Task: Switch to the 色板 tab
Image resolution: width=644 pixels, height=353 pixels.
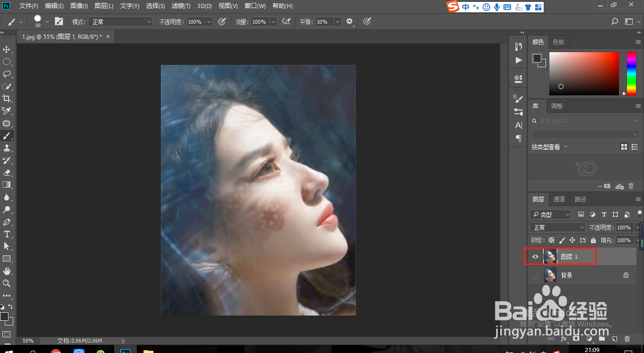Action: pos(558,42)
